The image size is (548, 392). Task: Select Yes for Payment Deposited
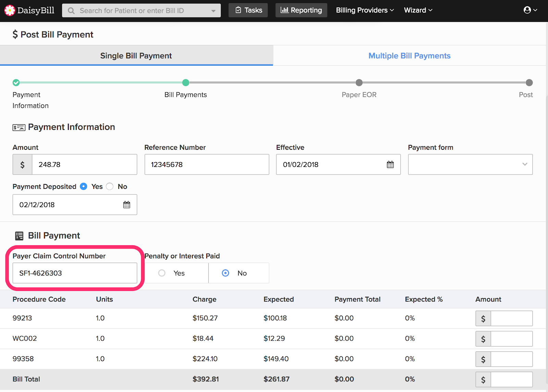[x=84, y=186]
